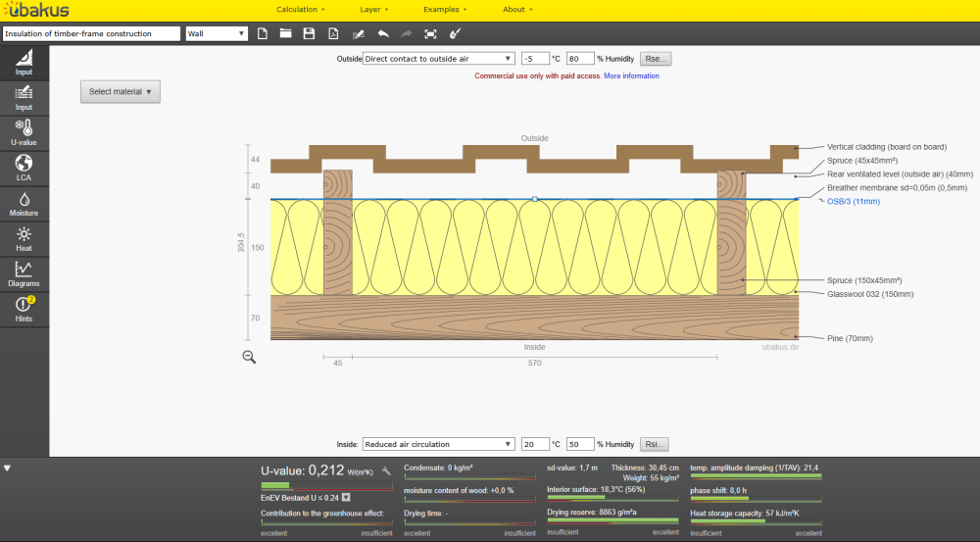Open a file with the folder icon
The image size is (980, 542).
click(286, 33)
